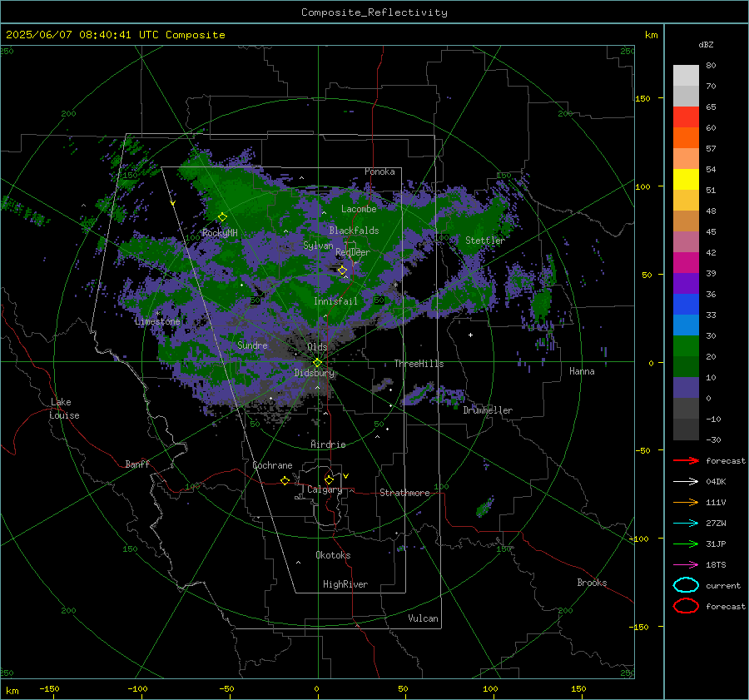Click the magenta 18TS arrow legend icon
749x700 pixels.
point(686,565)
